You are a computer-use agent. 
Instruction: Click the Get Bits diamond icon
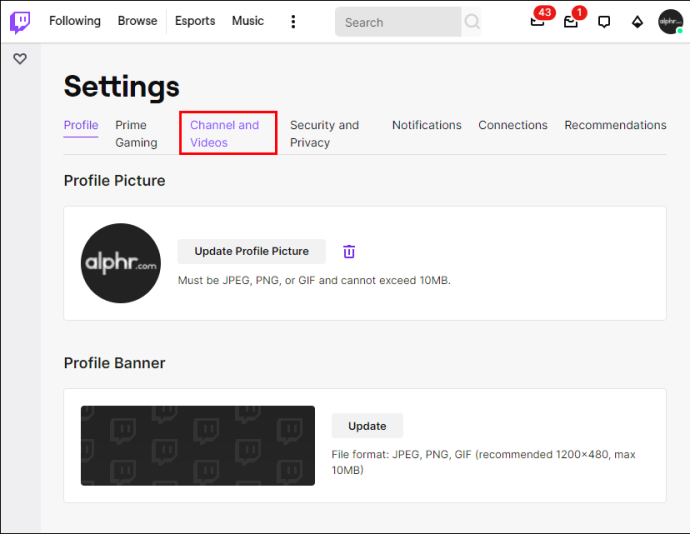pos(637,22)
